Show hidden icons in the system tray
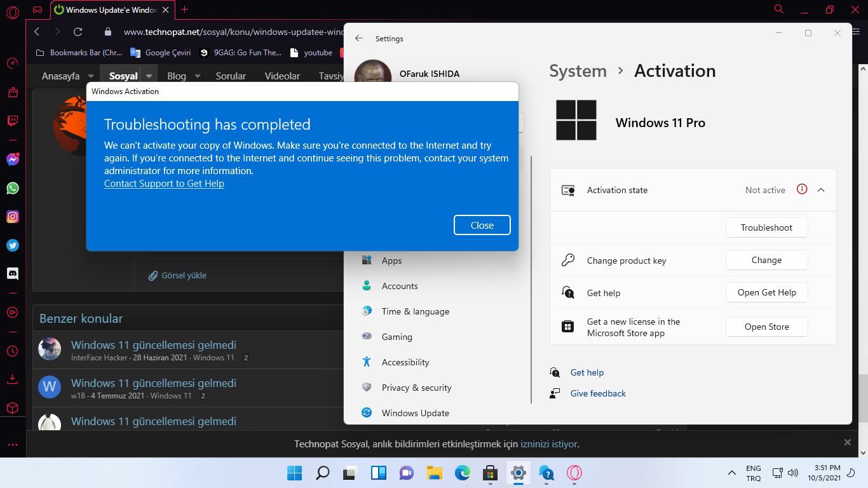Screen dimensions: 868x488 pos(731,473)
